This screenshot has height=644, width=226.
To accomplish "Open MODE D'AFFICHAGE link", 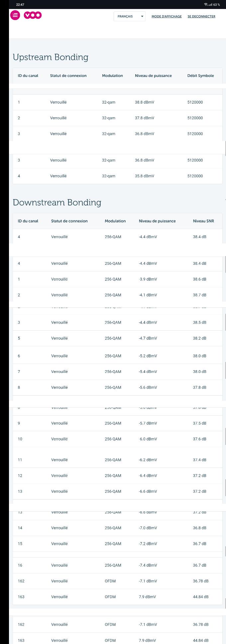I will coord(167,16).
